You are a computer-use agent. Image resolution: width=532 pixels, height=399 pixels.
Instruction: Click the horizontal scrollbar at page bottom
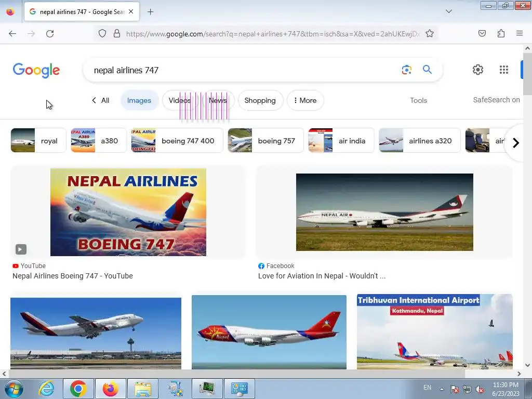pyautogui.click(x=236, y=374)
